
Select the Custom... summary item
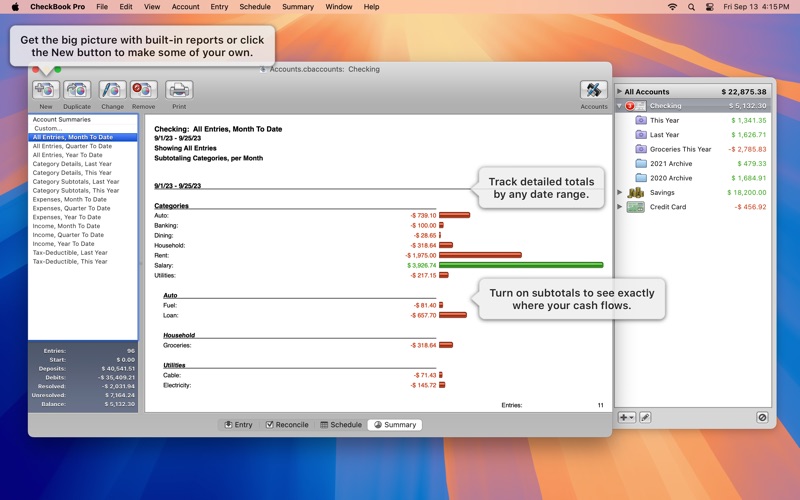coord(83,128)
